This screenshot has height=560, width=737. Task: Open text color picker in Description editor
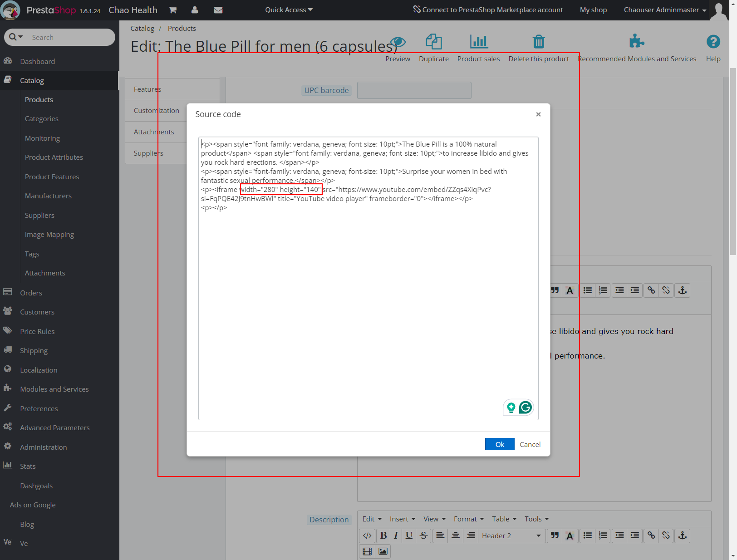(x=570, y=536)
